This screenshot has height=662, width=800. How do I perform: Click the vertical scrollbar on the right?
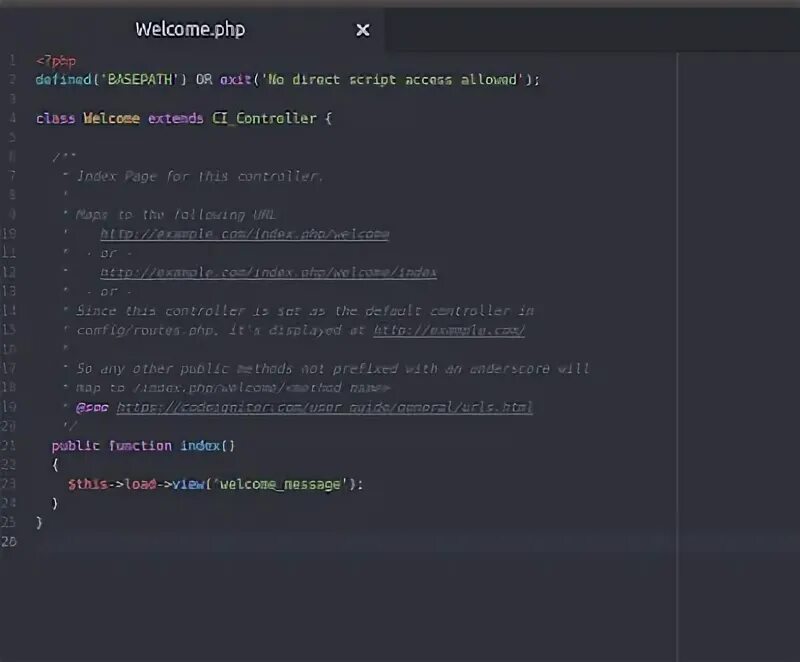tap(678, 300)
